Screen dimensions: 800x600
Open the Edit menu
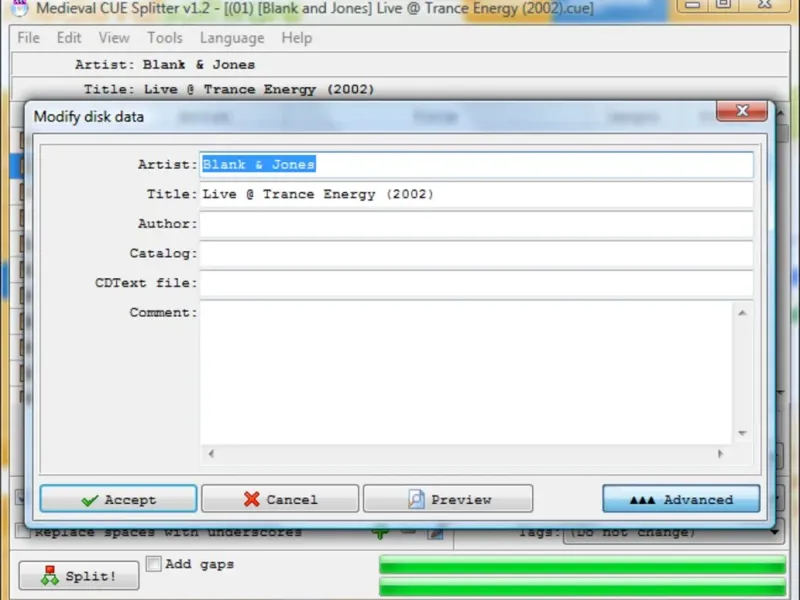tap(69, 38)
